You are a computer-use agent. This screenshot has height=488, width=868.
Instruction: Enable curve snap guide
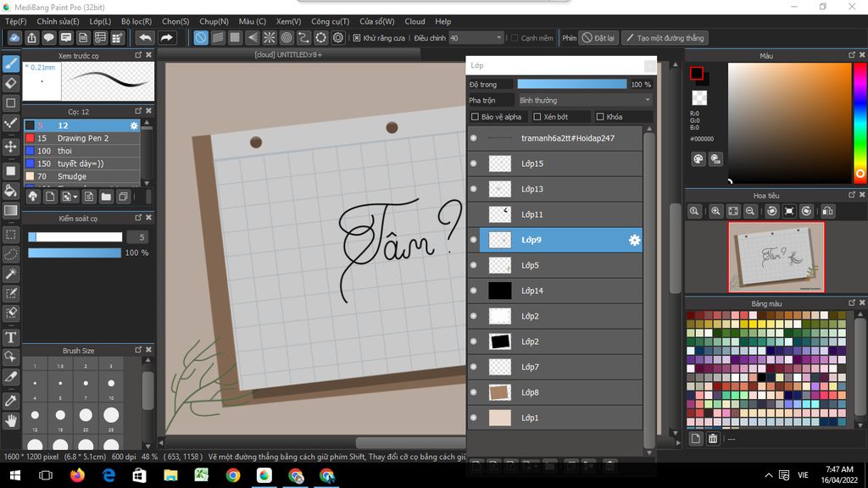[304, 37]
